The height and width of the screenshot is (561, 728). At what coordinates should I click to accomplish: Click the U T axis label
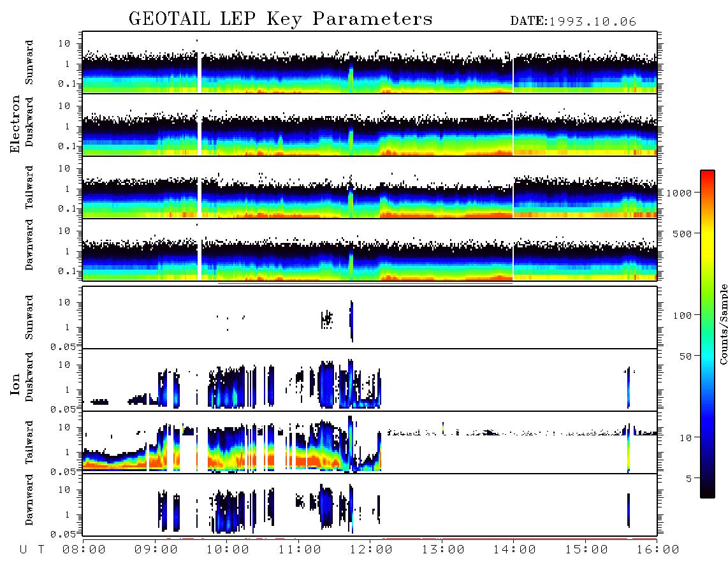pyautogui.click(x=33, y=550)
